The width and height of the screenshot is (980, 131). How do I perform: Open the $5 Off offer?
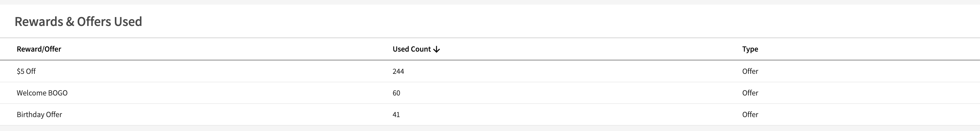point(26,71)
